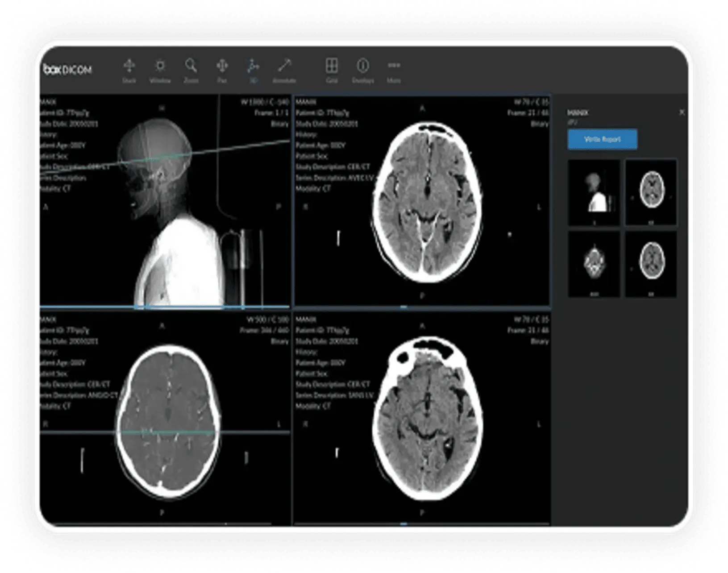
Task: Click "Frame: 1 / 1" in scout viewport
Action: (271, 113)
